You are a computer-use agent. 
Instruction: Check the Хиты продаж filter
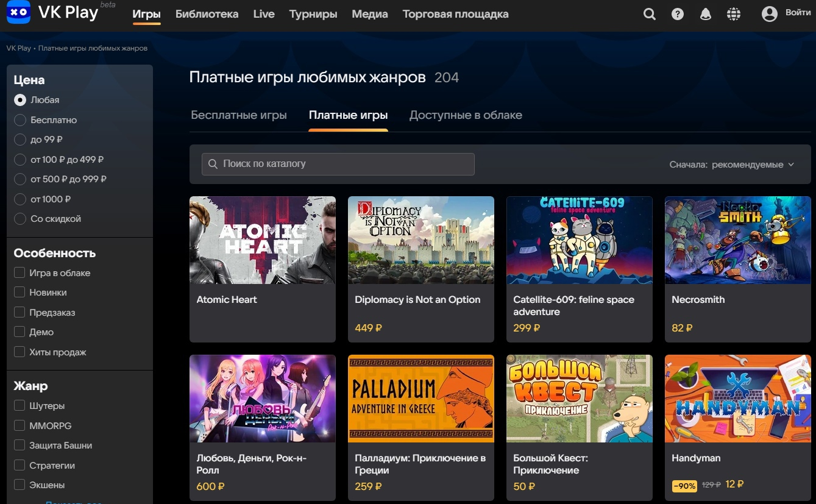tap(20, 352)
